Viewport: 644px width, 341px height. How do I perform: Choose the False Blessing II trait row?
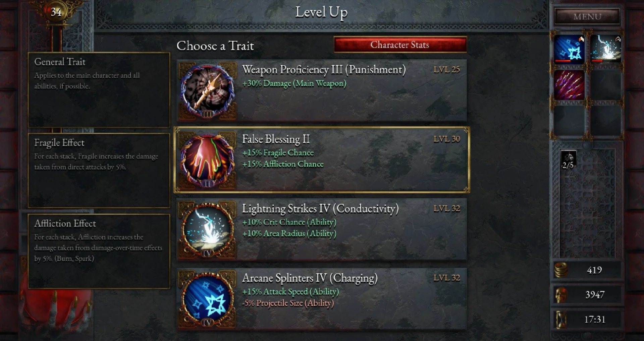point(322,160)
